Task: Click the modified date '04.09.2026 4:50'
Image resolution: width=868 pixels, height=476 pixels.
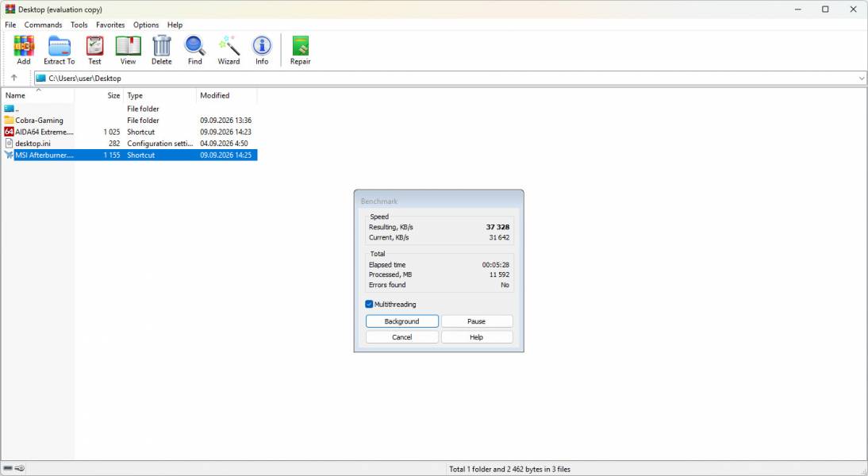Action: coord(225,144)
